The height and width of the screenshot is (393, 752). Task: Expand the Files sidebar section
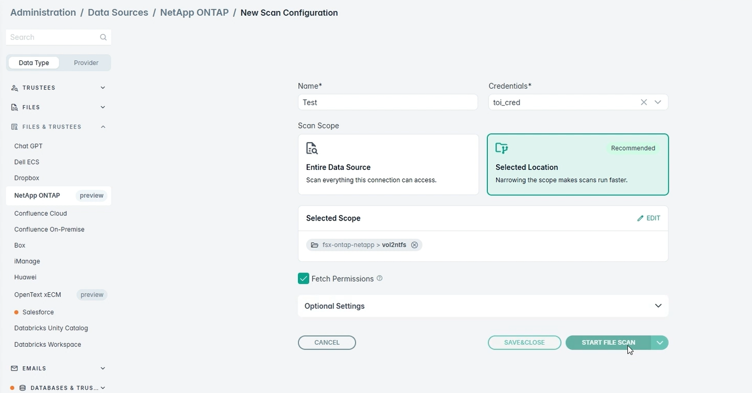(x=103, y=107)
